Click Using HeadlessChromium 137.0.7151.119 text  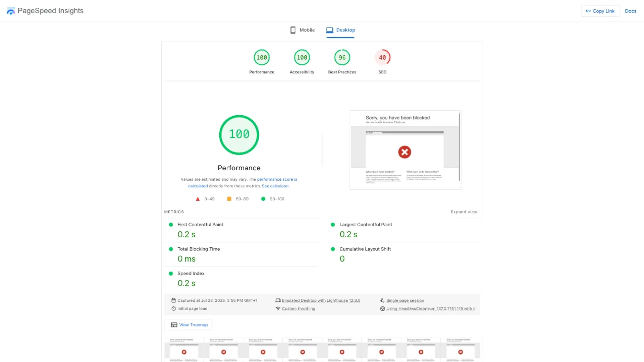coord(431,309)
